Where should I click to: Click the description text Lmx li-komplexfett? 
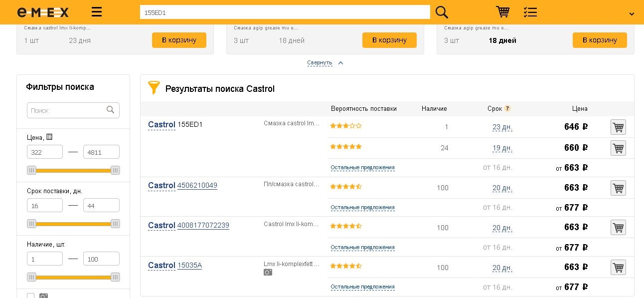[292, 264]
